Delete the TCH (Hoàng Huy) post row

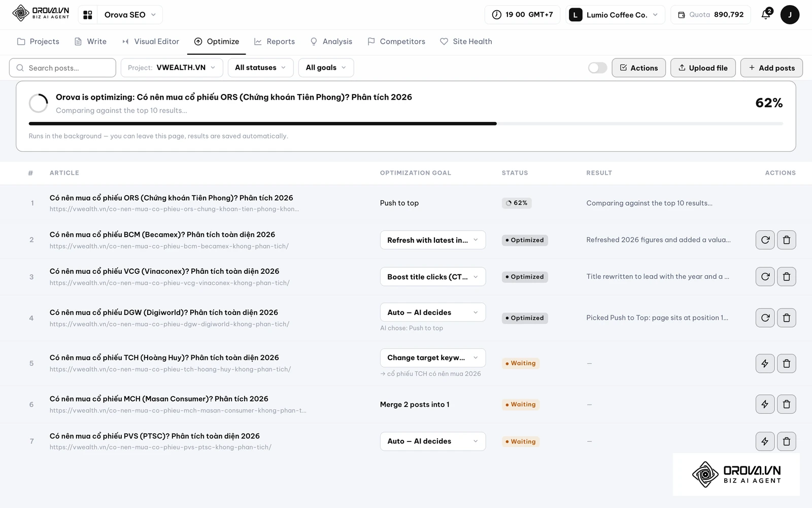tap(786, 363)
